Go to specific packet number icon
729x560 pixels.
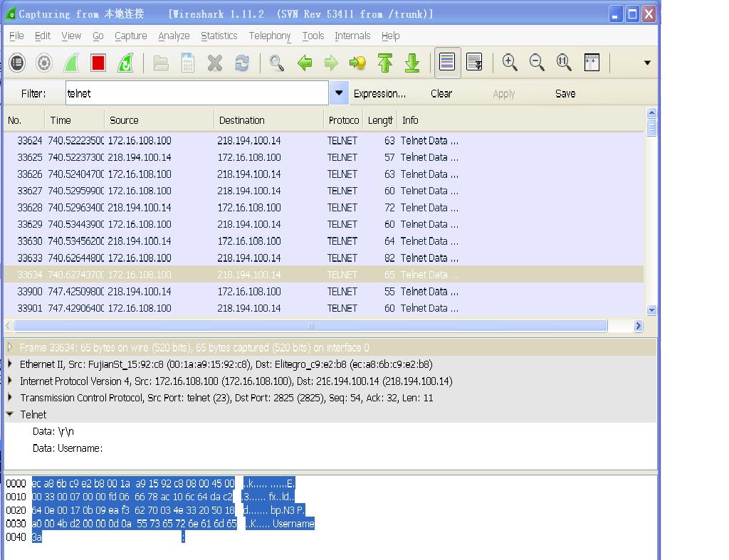click(x=357, y=63)
